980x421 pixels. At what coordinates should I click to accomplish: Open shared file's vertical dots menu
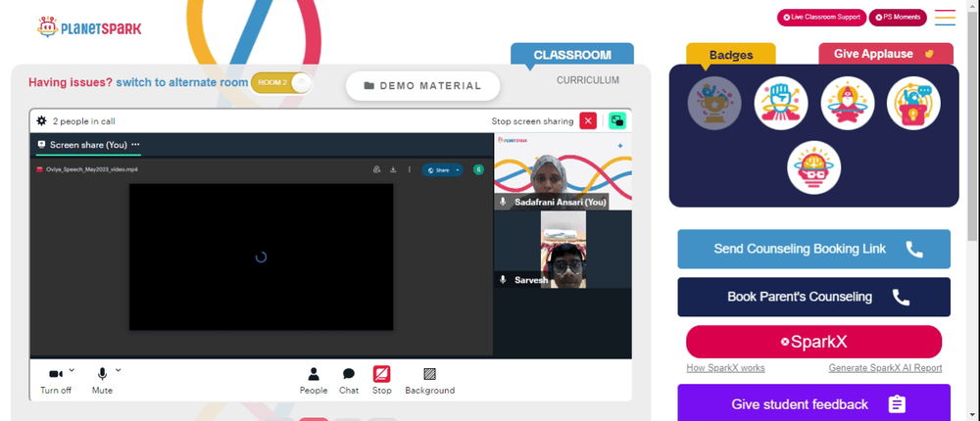pos(410,169)
